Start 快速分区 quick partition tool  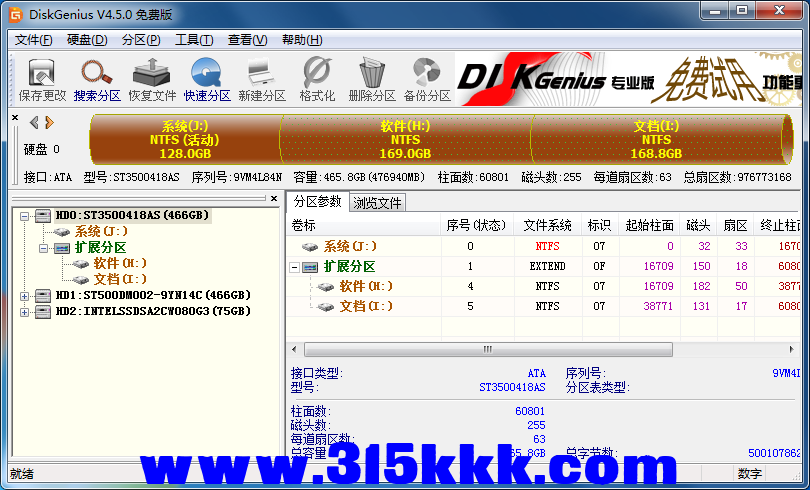pos(207,80)
